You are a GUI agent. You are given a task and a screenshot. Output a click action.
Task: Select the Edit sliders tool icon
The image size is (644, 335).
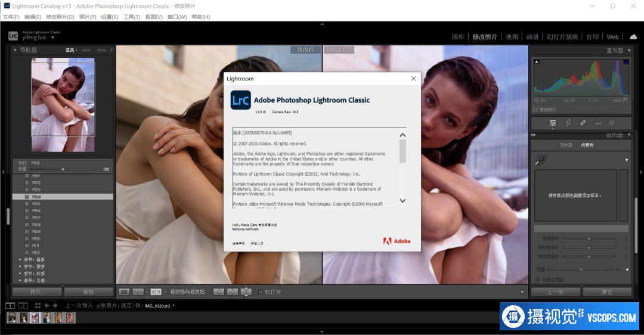pos(553,123)
